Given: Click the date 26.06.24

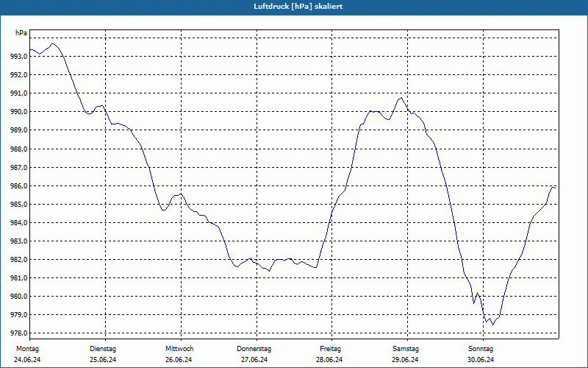Looking at the screenshot, I should (179, 360).
